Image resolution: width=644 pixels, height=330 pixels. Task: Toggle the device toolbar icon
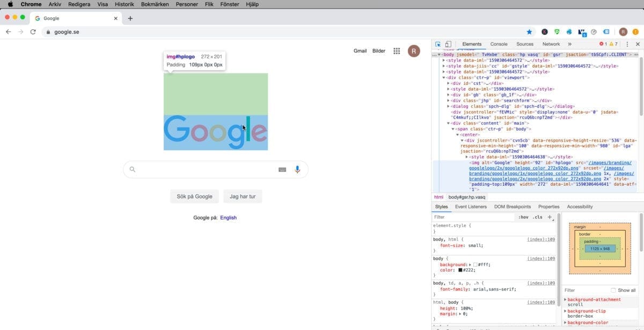coord(448,44)
